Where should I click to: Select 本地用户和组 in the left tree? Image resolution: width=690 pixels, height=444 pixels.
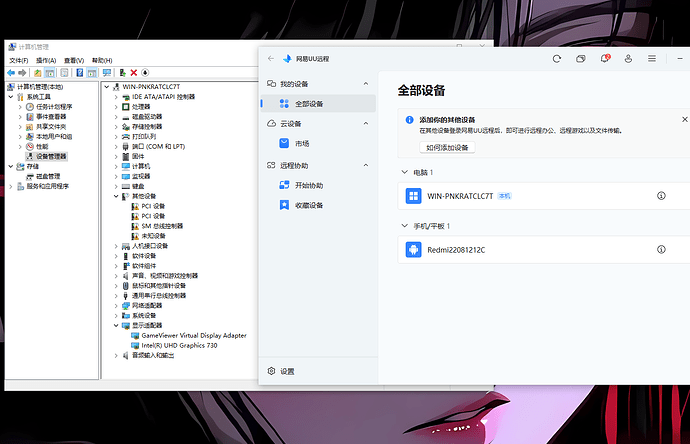49,136
